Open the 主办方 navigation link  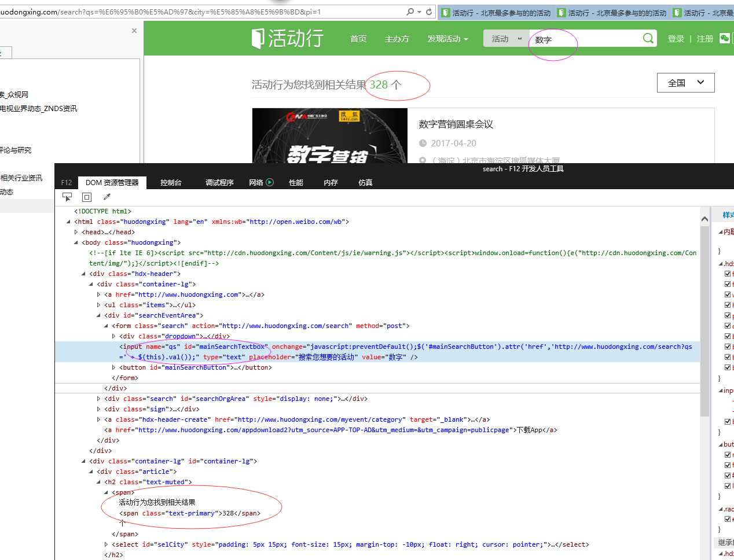[x=397, y=39]
